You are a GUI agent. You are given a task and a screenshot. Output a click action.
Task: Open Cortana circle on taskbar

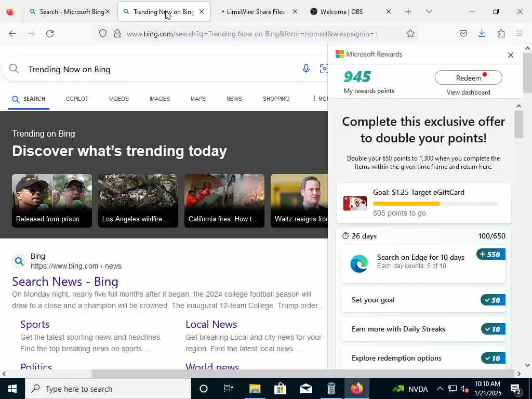click(x=204, y=389)
